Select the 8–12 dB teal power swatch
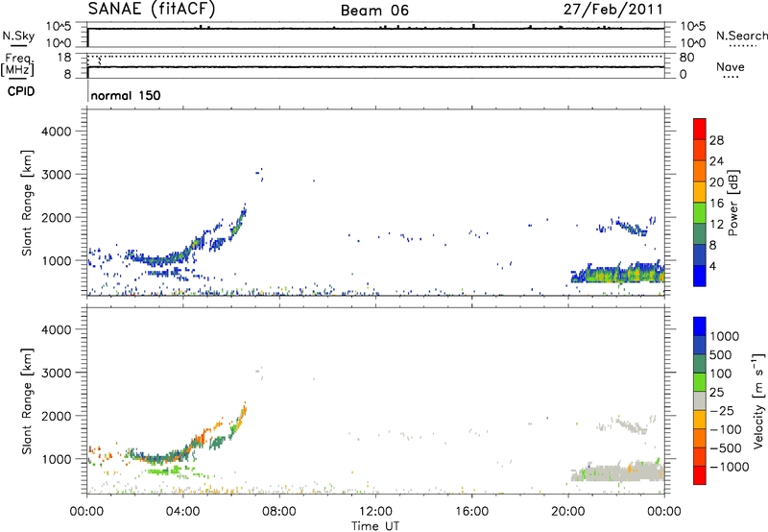Screen dimensions: 768x532 700,234
